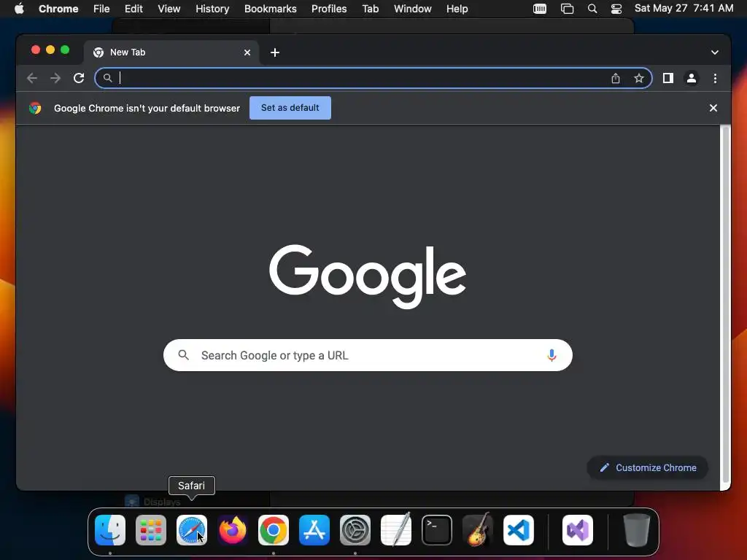Launch Safari from the Dock
This screenshot has width=747, height=560.
tap(192, 530)
